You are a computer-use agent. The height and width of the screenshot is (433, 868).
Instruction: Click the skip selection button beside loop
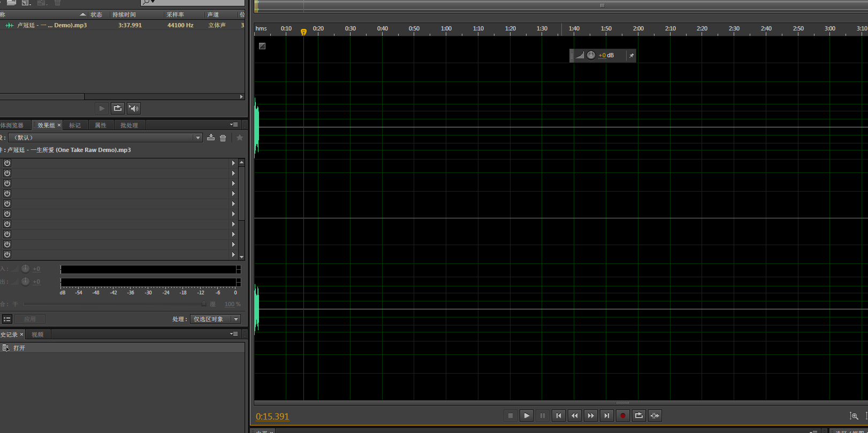(654, 416)
